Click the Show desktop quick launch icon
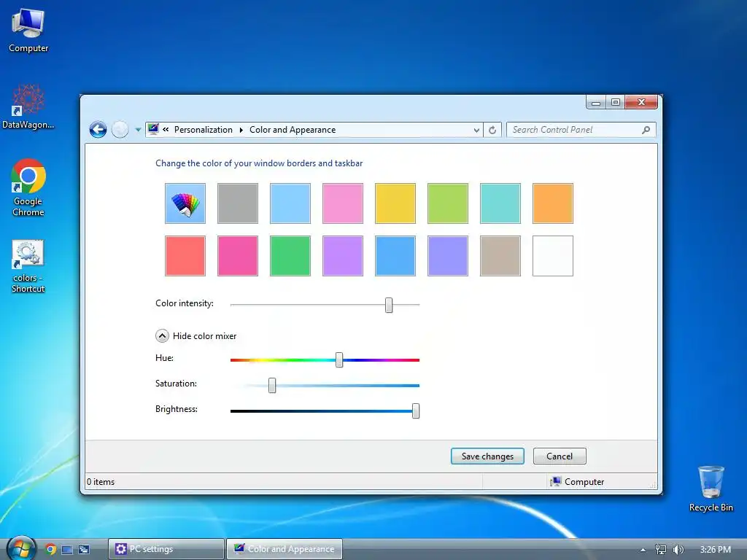 point(67,550)
